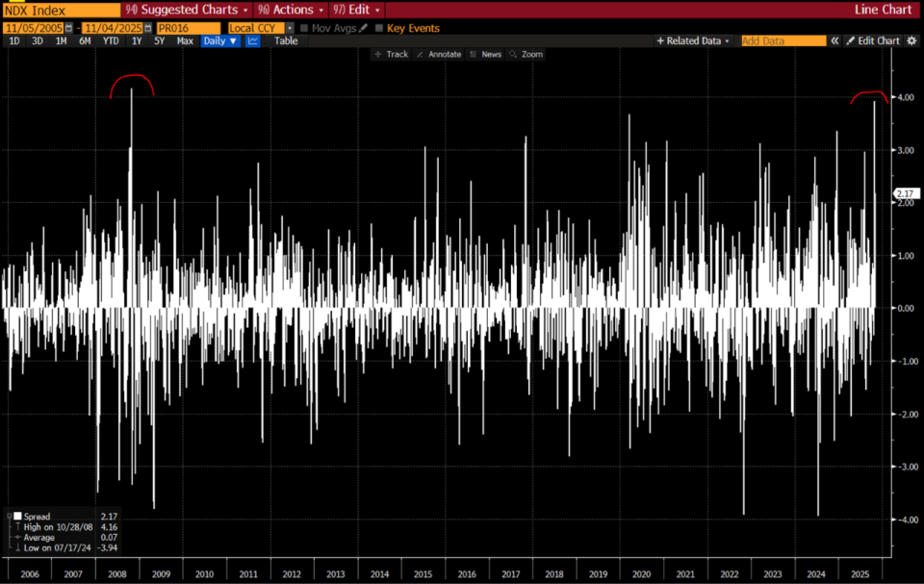The height and width of the screenshot is (584, 924).
Task: Select the 5Y range tab
Action: click(x=159, y=40)
